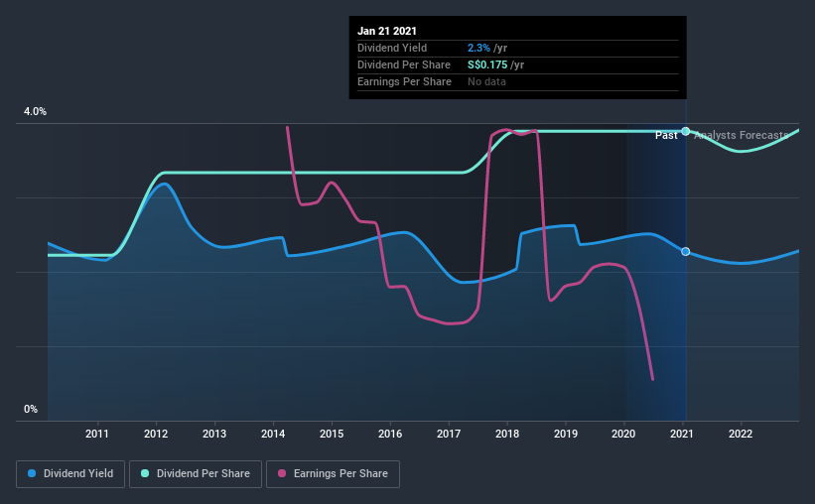Select the 2019 x-axis year label
The image size is (815, 504).
pos(566,434)
